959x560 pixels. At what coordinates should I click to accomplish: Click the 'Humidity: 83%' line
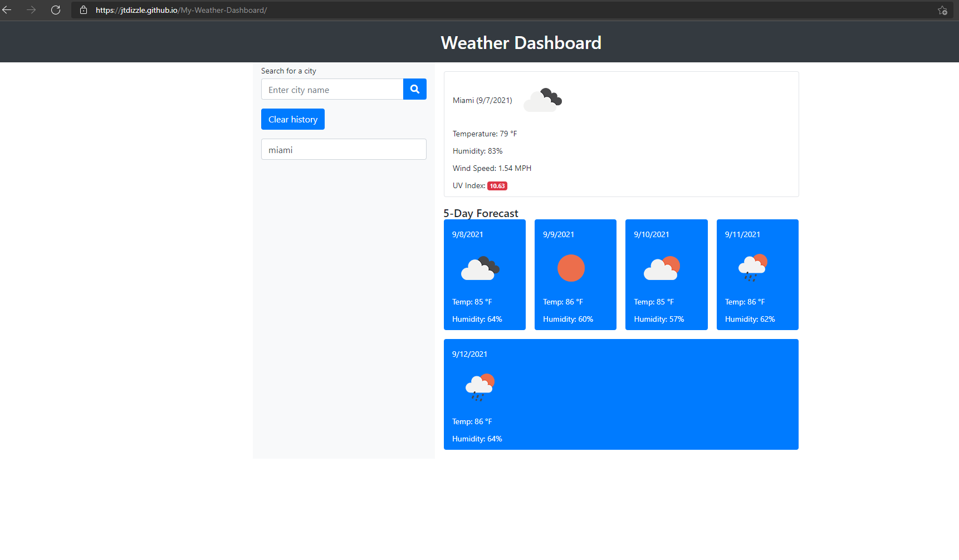pos(477,151)
